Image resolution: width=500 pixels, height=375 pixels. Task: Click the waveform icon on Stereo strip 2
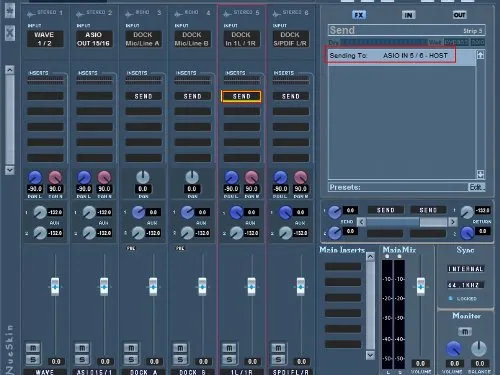[x=80, y=14]
